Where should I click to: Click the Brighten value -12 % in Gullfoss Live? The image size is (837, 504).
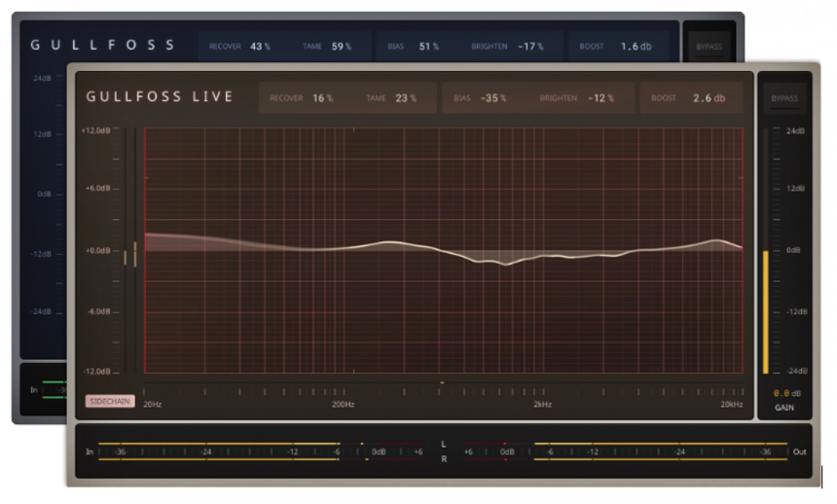[x=600, y=98]
